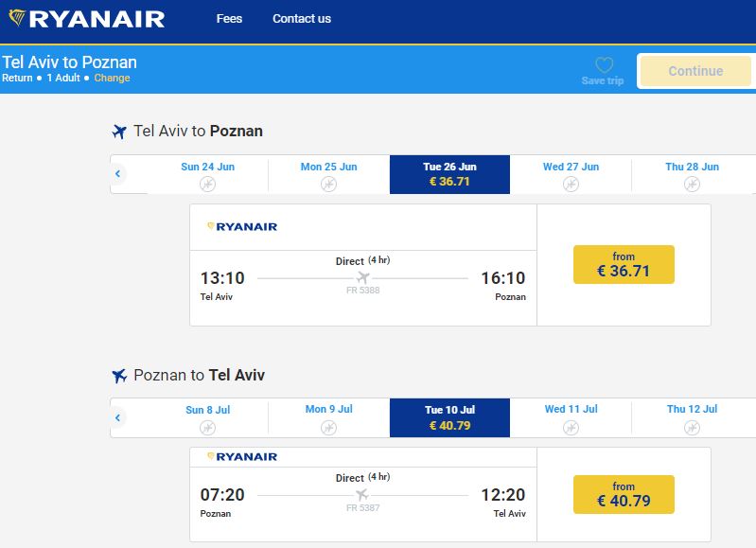Click no-flight icon under Wed 27 Jun

pos(571,184)
